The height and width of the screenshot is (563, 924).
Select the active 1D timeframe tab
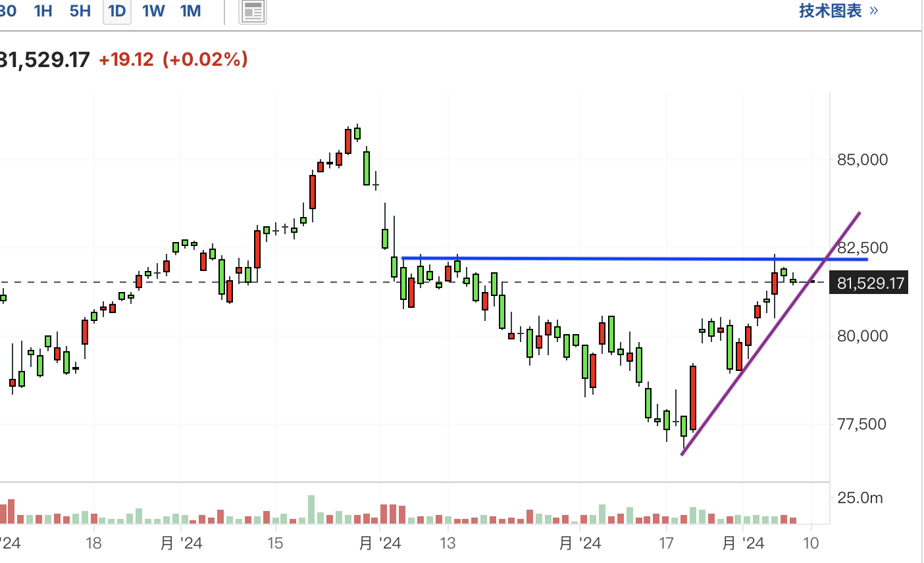pos(116,11)
